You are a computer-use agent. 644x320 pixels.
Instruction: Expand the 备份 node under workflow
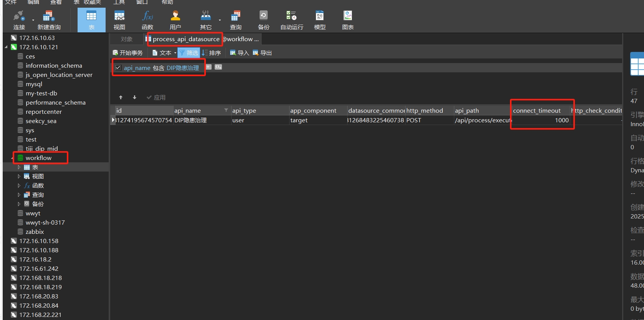(19, 204)
